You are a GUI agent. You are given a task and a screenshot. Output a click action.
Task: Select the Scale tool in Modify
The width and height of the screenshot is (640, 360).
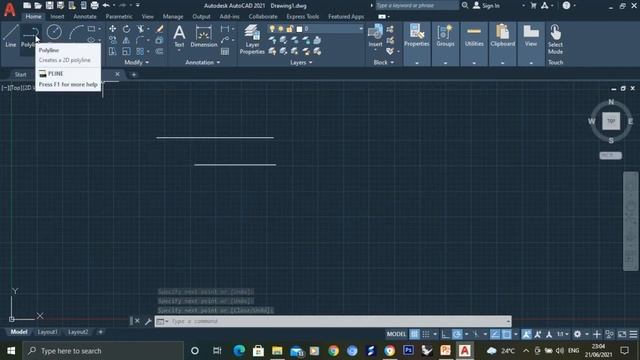127,51
